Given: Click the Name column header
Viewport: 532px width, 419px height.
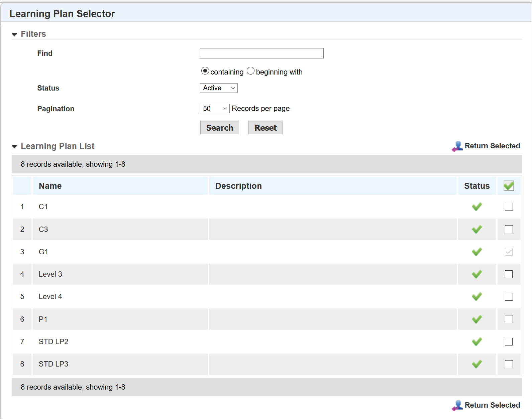Looking at the screenshot, I should point(50,186).
